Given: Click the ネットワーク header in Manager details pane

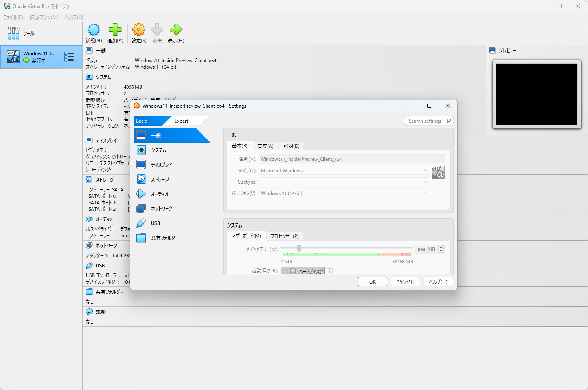Looking at the screenshot, I should (x=106, y=245).
